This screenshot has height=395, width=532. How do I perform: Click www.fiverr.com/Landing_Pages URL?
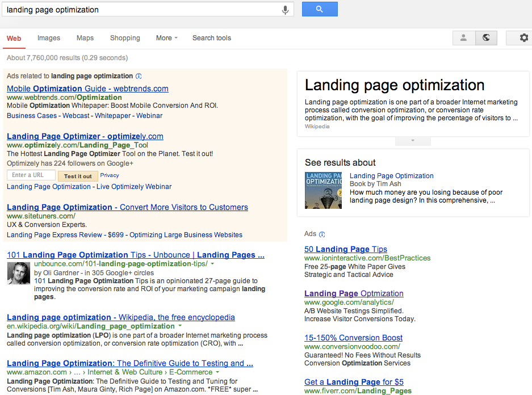coord(358,391)
